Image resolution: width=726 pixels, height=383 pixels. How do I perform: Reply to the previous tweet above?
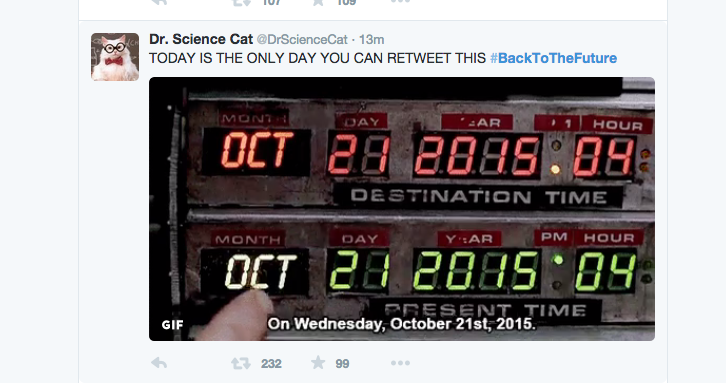[159, 2]
